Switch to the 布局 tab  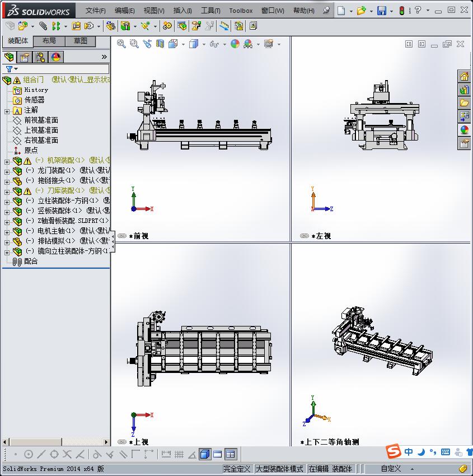tap(49, 41)
